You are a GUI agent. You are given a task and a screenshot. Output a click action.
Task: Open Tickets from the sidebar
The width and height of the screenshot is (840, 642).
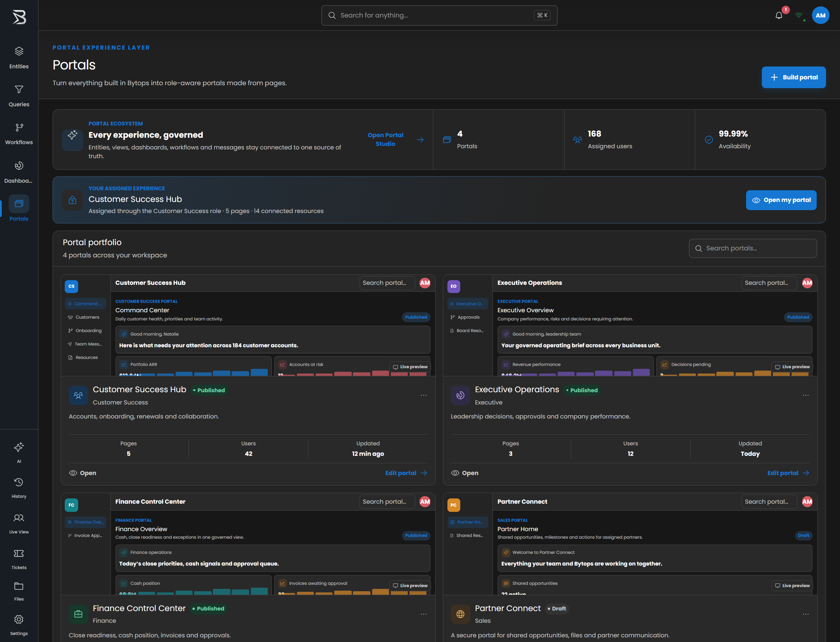tap(19, 559)
